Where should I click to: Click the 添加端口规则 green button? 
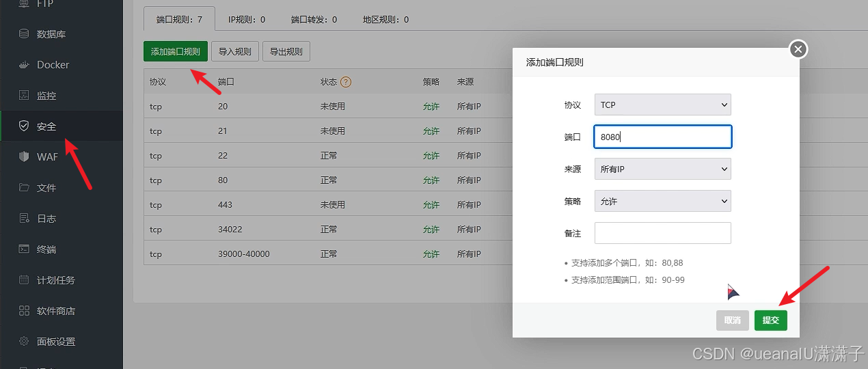(176, 51)
